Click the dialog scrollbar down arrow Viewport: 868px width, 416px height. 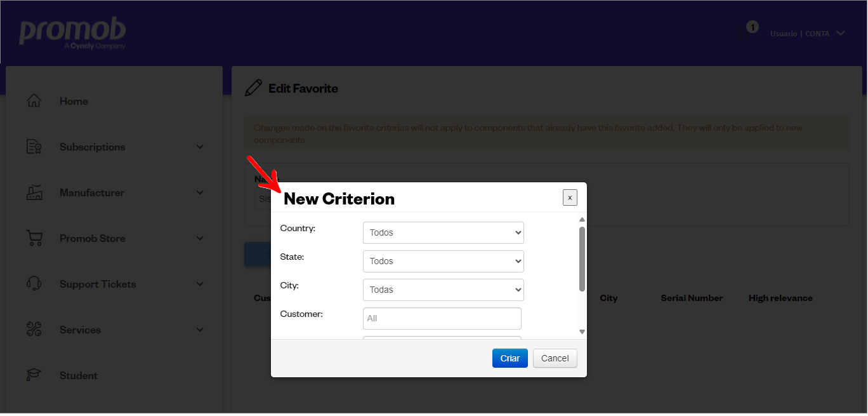(582, 332)
